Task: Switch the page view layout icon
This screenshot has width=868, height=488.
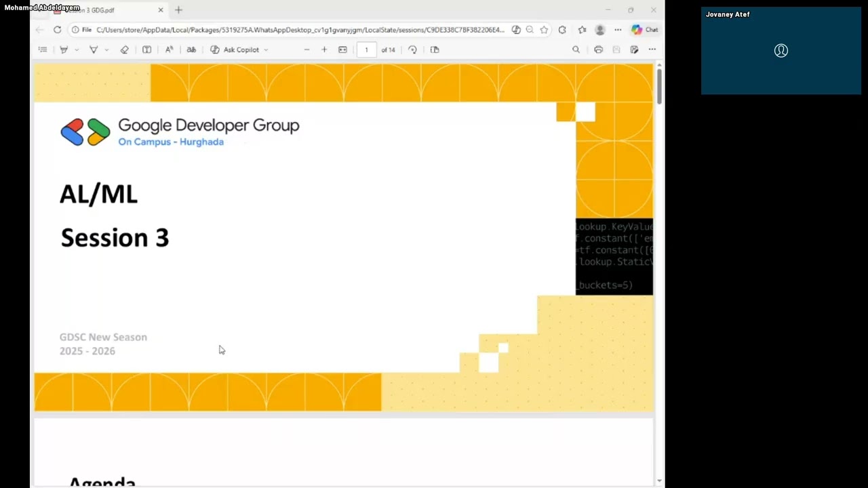Action: [435, 49]
